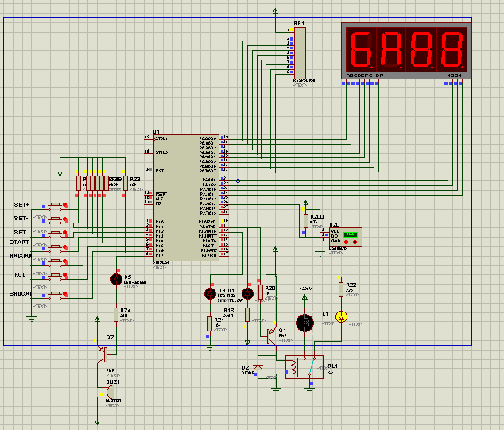Image resolution: width=504 pixels, height=430 pixels.
Task: Toggle the red latch dot on SET switch
Action: pos(65,232)
